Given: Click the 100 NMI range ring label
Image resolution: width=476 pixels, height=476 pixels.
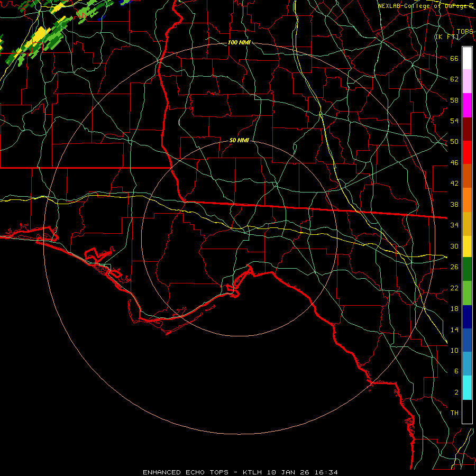Looking at the screenshot, I should (239, 42).
